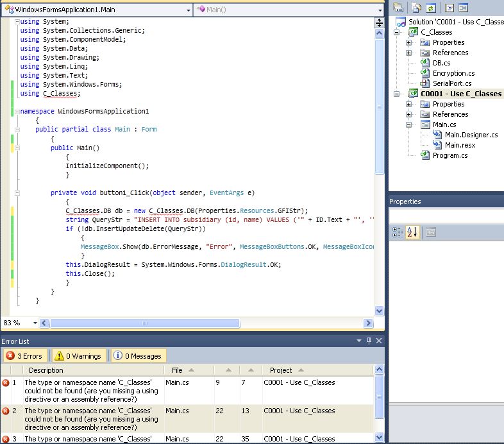Image resolution: width=504 pixels, height=444 pixels.
Task: Click the code editor vertical scrollbar thumb
Action: pyautogui.click(x=380, y=107)
